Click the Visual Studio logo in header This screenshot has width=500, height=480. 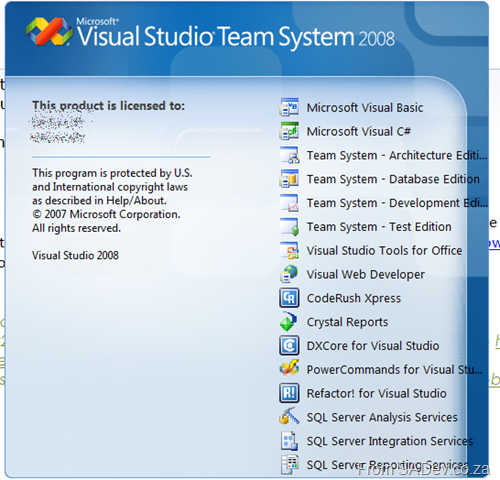point(49,31)
